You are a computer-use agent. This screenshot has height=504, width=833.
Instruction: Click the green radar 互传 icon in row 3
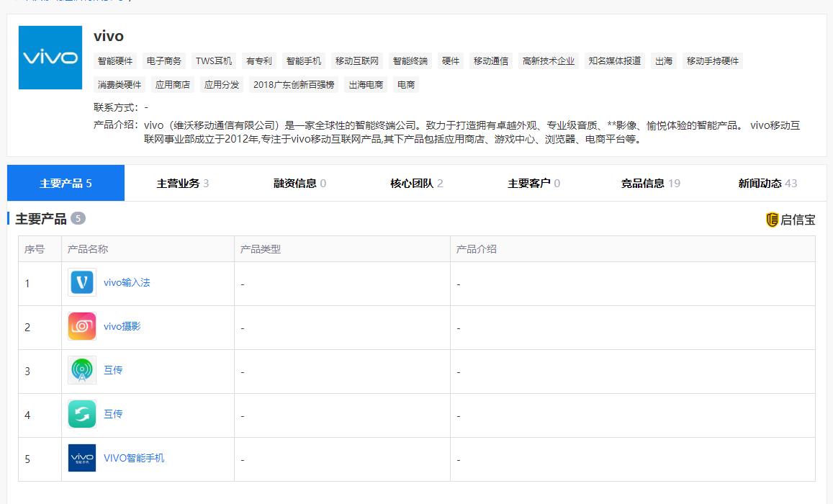pyautogui.click(x=82, y=371)
